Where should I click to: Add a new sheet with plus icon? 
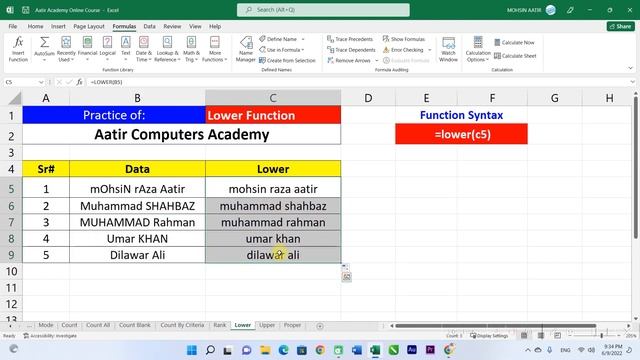(x=320, y=326)
